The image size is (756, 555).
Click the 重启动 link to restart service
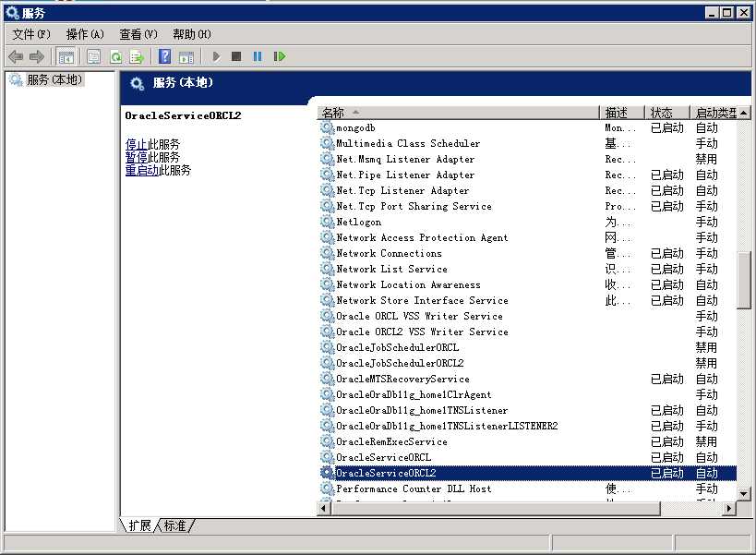click(142, 170)
